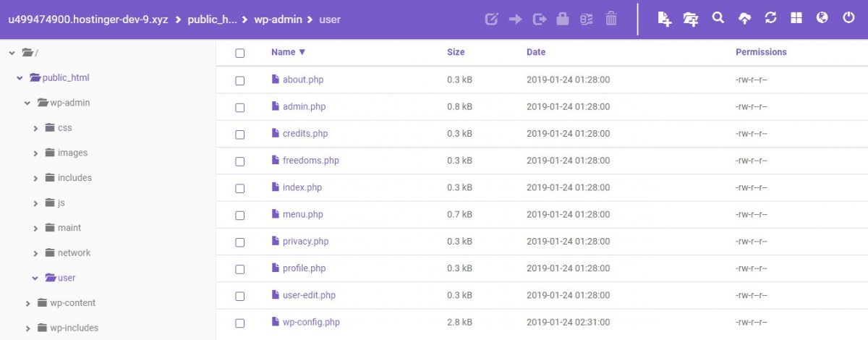Create a new folder with the plus icon
This screenshot has width=868, height=340.
click(x=691, y=20)
